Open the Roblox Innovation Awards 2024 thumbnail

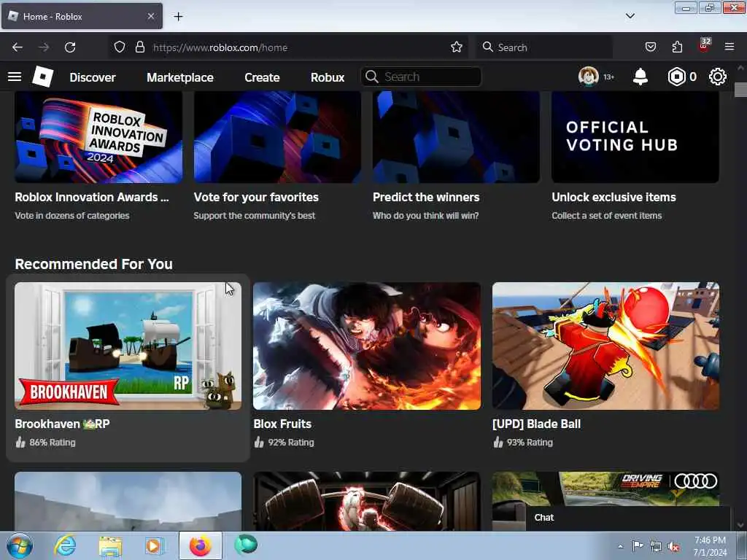point(98,136)
